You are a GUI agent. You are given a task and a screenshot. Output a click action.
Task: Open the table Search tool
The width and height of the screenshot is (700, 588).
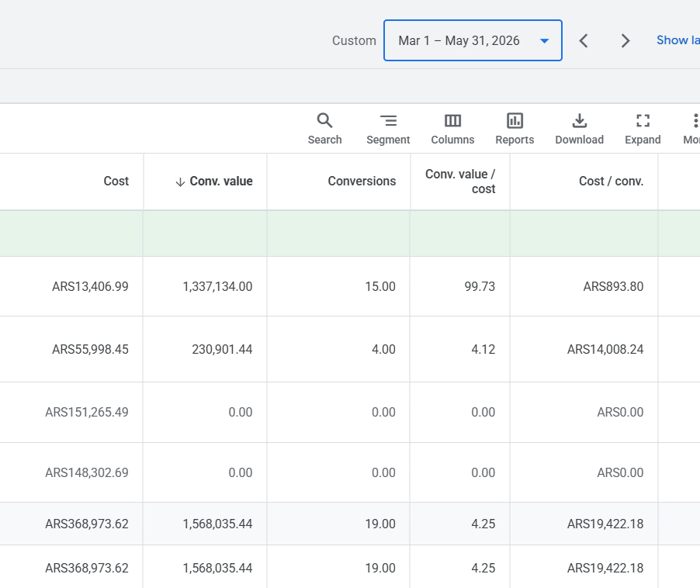tap(324, 129)
